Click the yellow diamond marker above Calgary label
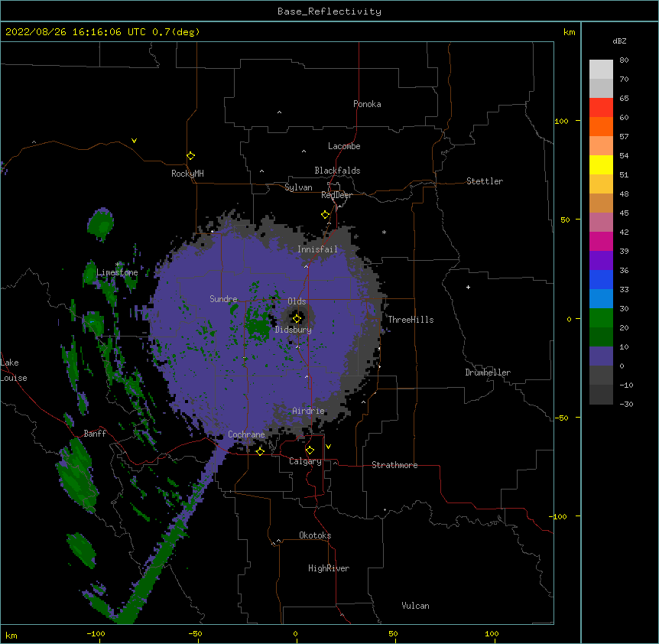659x644 pixels. click(x=310, y=450)
